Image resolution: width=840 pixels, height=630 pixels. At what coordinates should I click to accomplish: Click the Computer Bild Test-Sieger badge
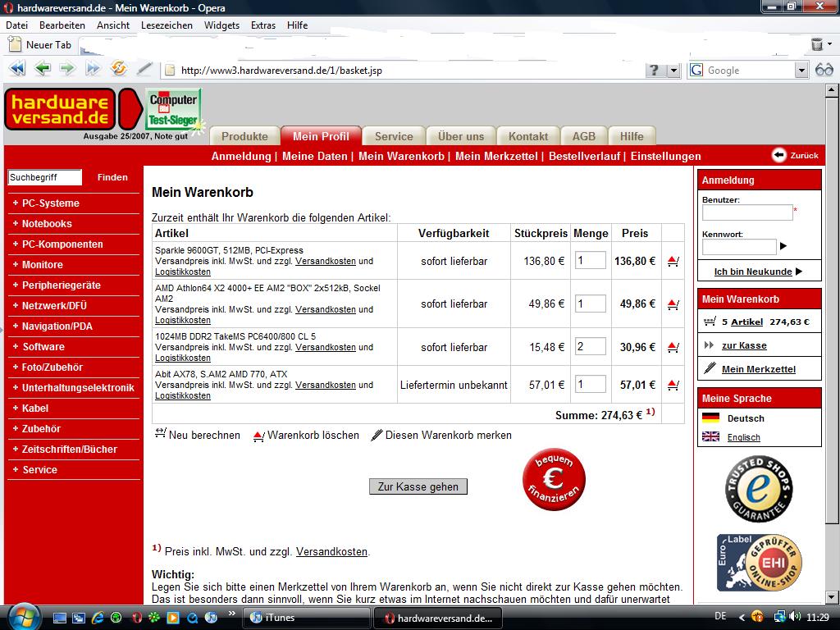tap(174, 110)
